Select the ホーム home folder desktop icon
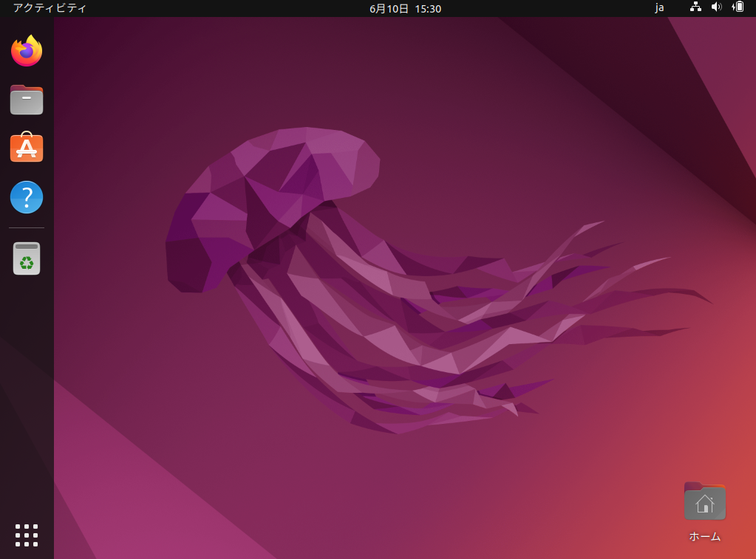This screenshot has width=756, height=559. point(705,501)
